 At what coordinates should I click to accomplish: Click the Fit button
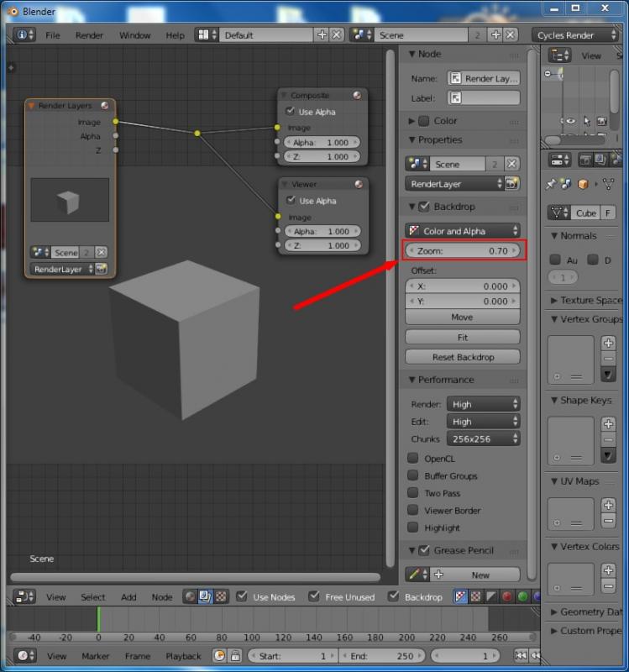[462, 337]
